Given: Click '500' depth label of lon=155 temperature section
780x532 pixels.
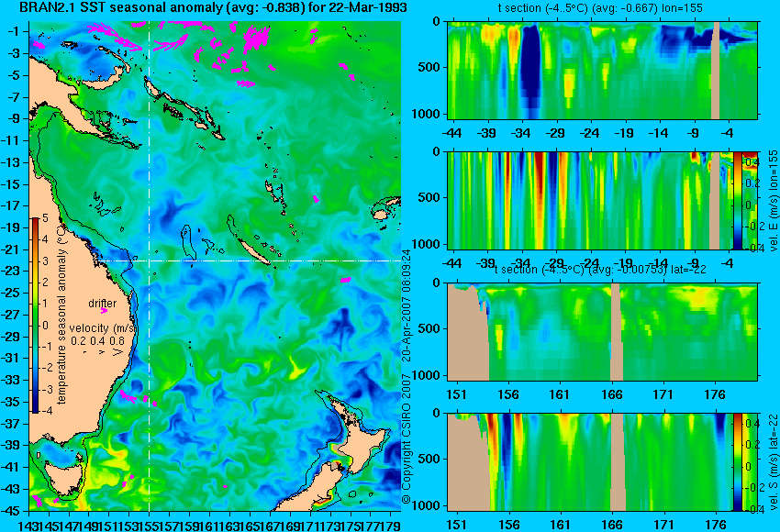Looking at the screenshot, I should pos(429,67).
